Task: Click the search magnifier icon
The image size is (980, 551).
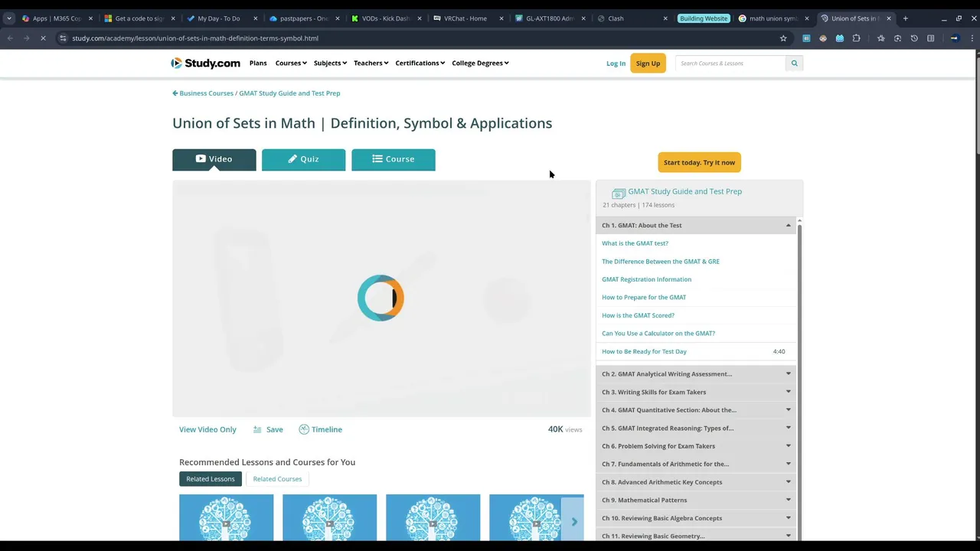Action: pos(794,64)
